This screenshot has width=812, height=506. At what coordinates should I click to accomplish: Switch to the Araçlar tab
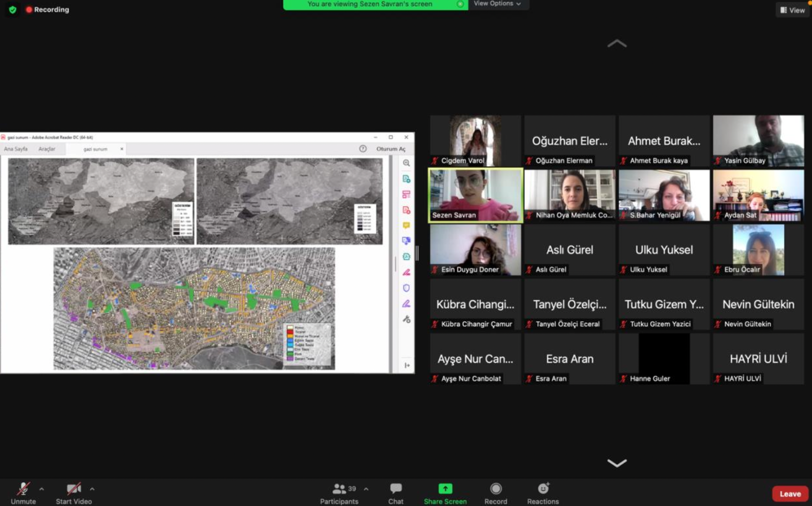click(x=47, y=149)
